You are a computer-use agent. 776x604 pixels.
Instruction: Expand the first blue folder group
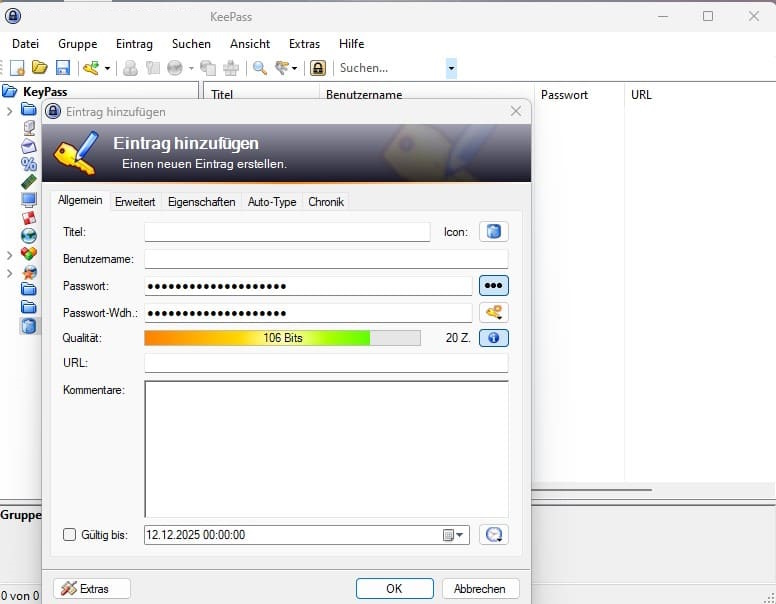coord(9,111)
